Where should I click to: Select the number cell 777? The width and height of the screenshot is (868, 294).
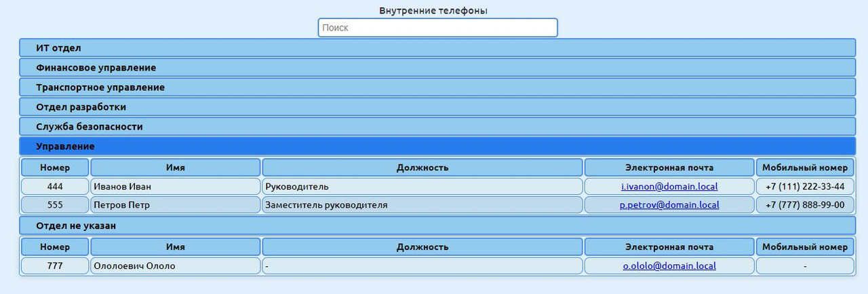(x=55, y=266)
